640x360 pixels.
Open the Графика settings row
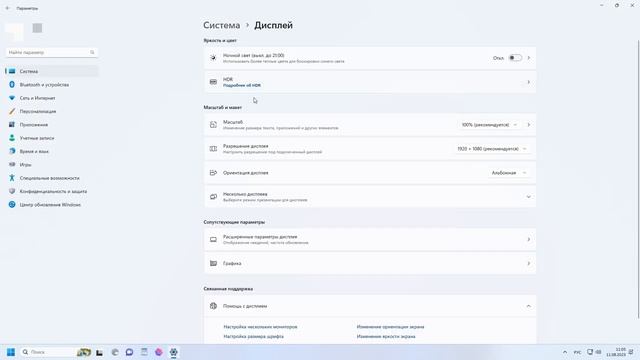[370, 263]
